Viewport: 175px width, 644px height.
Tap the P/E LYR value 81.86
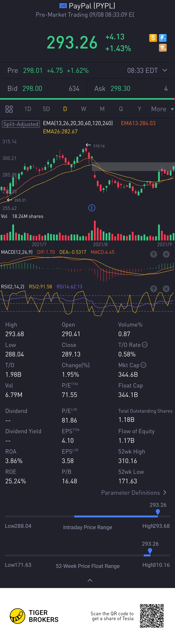(69, 420)
